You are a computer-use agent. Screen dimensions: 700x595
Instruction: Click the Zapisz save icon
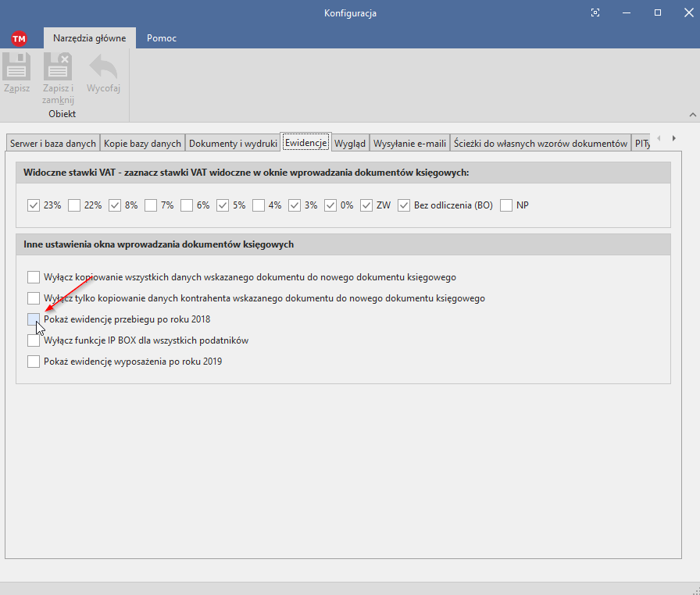pos(16,67)
